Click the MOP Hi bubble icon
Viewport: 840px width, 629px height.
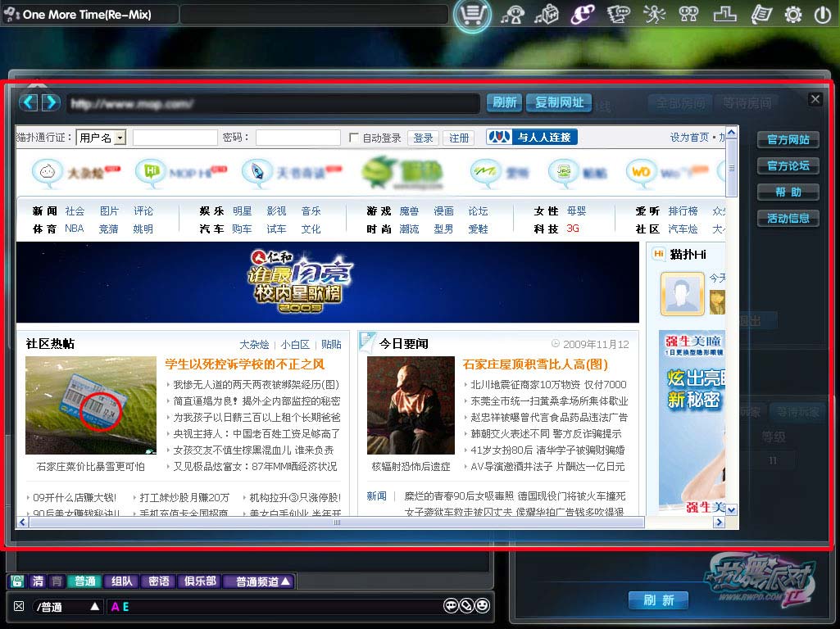pos(151,172)
